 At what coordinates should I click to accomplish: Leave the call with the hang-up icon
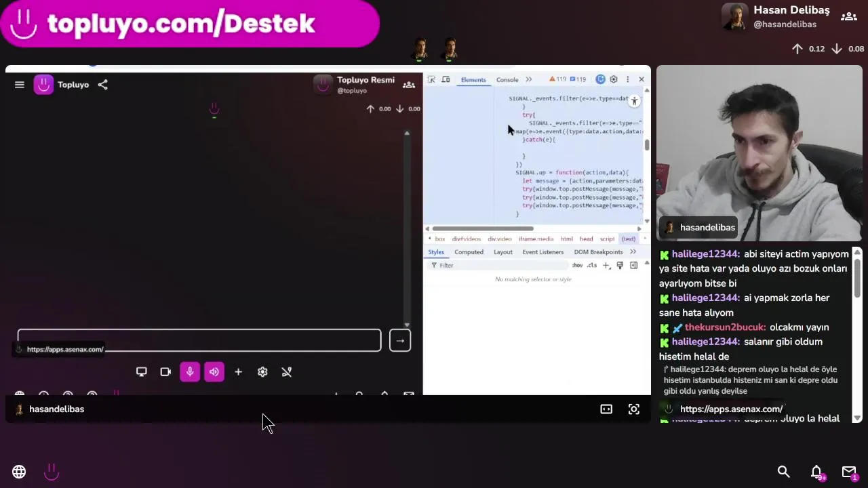(286, 371)
